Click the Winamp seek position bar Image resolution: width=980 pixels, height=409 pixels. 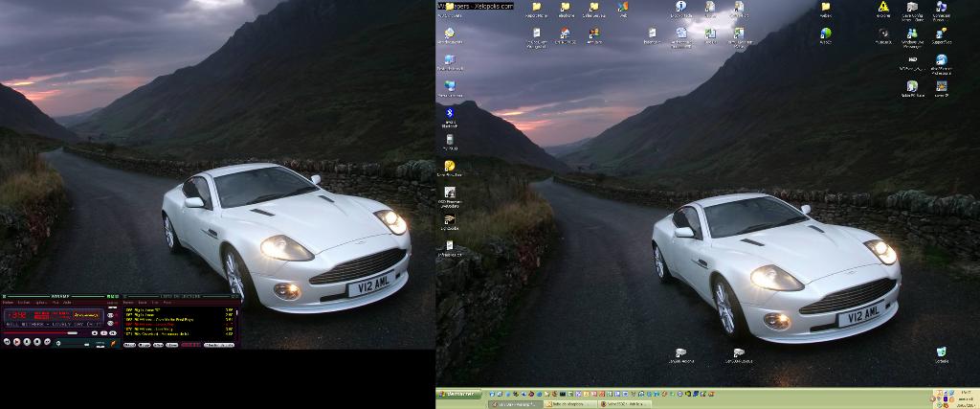[40, 332]
